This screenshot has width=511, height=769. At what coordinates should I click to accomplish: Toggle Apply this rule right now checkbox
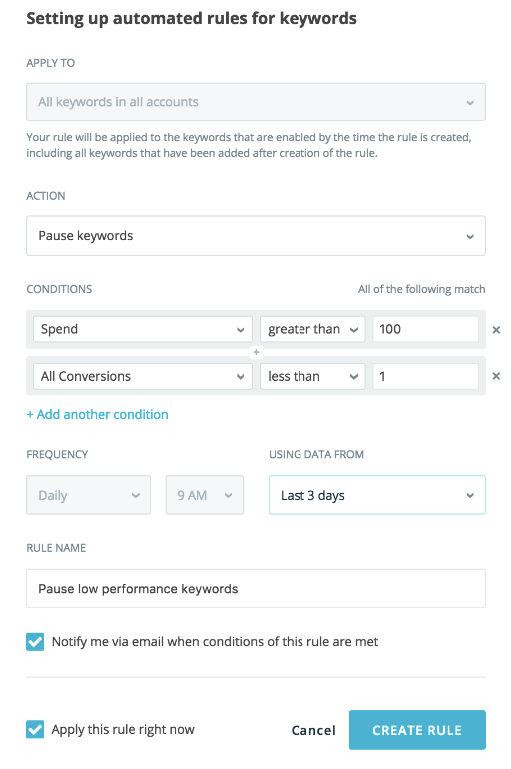(35, 729)
